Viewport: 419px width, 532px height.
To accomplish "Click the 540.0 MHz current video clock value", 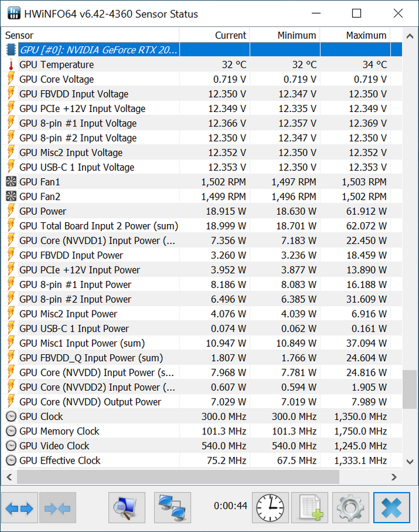I will tap(224, 446).
